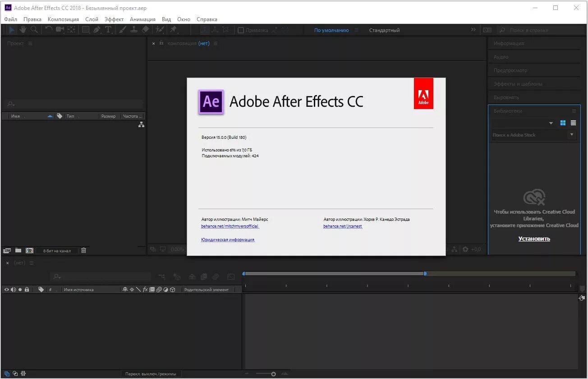Select the Brush tool
The image size is (588, 379).
click(x=123, y=30)
